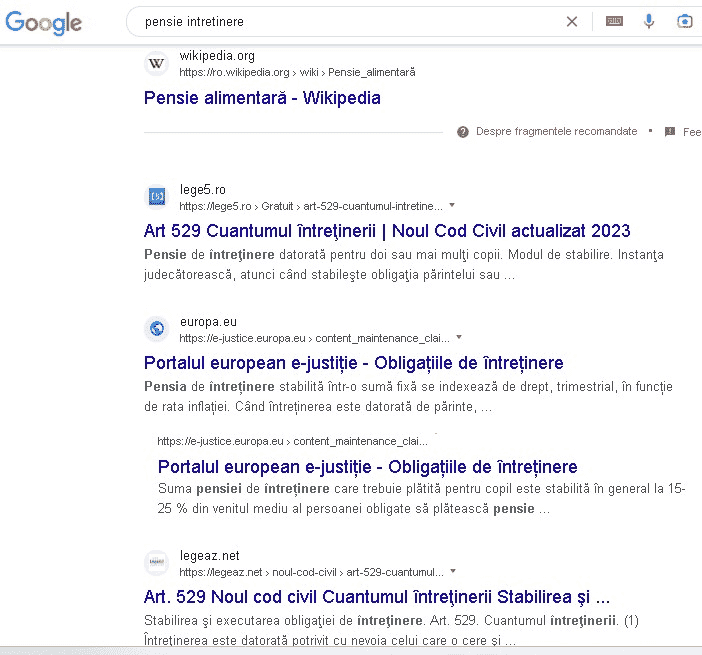This screenshot has width=702, height=655.
Task: Expand the options arrow for lege5.ro result
Action: tap(452, 205)
